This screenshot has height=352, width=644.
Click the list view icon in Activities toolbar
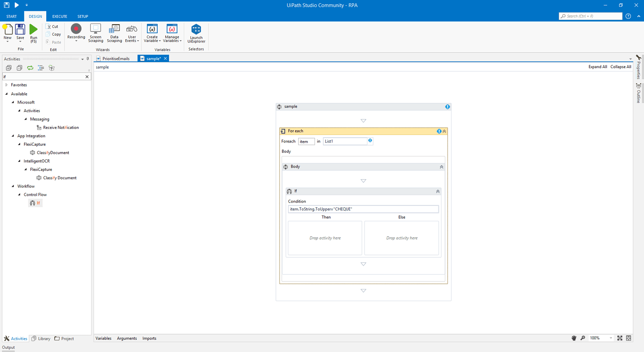(x=41, y=68)
